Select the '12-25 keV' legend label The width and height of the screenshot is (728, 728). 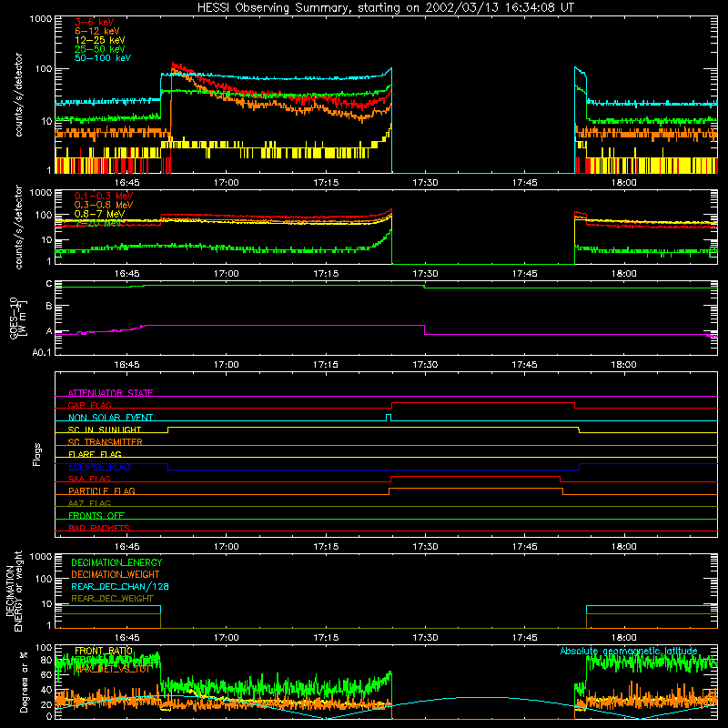point(100,40)
